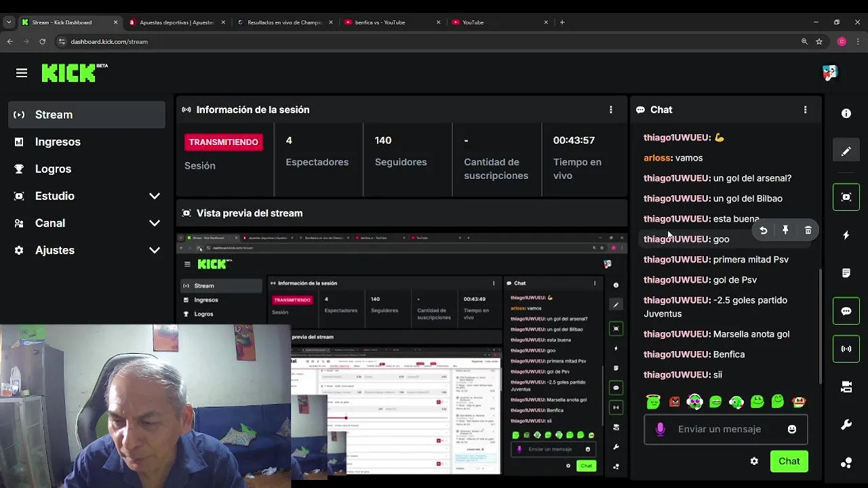Switch to the YouTube browser tab
868x488 pixels.
[x=499, y=22]
